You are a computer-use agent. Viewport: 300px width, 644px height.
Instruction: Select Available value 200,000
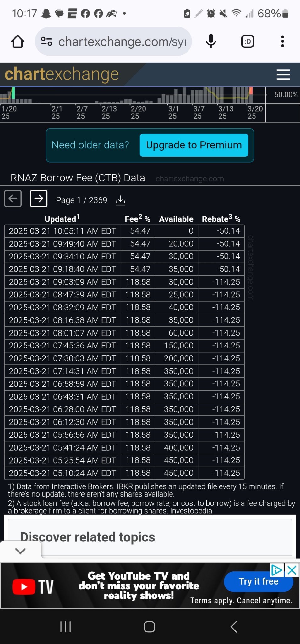click(x=179, y=358)
